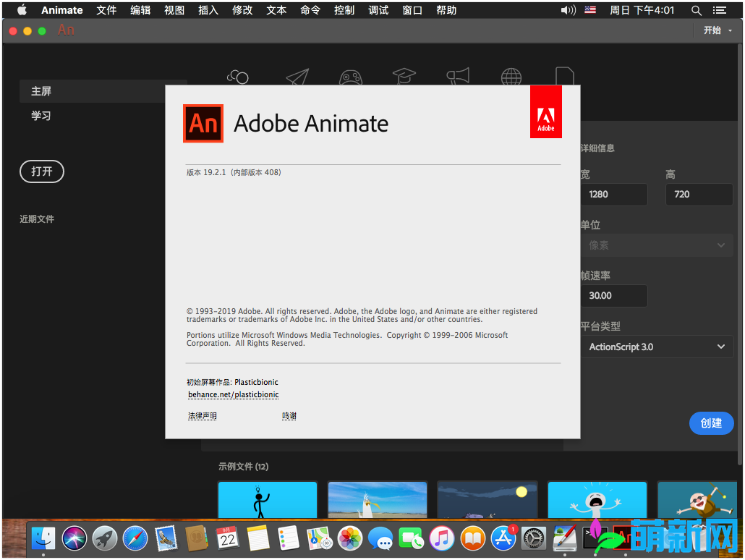Open the 文件 menu
This screenshot has height=560, width=745.
pyautogui.click(x=106, y=10)
